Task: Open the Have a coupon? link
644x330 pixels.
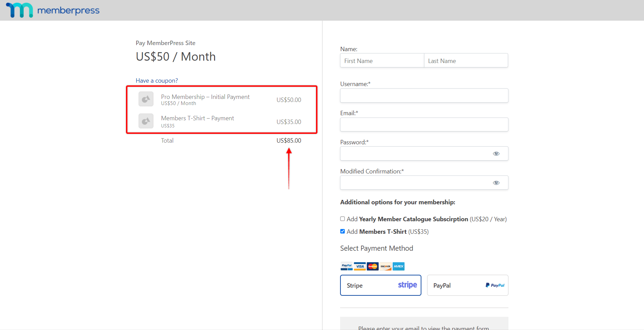Action: pos(157,81)
